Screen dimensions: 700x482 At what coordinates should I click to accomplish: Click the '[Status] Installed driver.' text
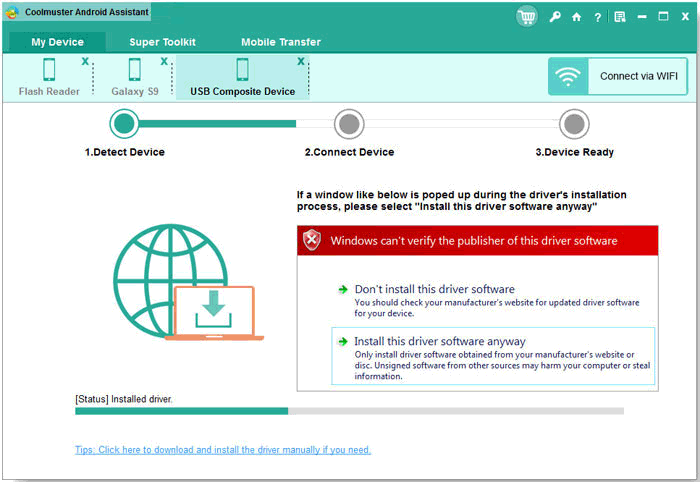(x=124, y=399)
